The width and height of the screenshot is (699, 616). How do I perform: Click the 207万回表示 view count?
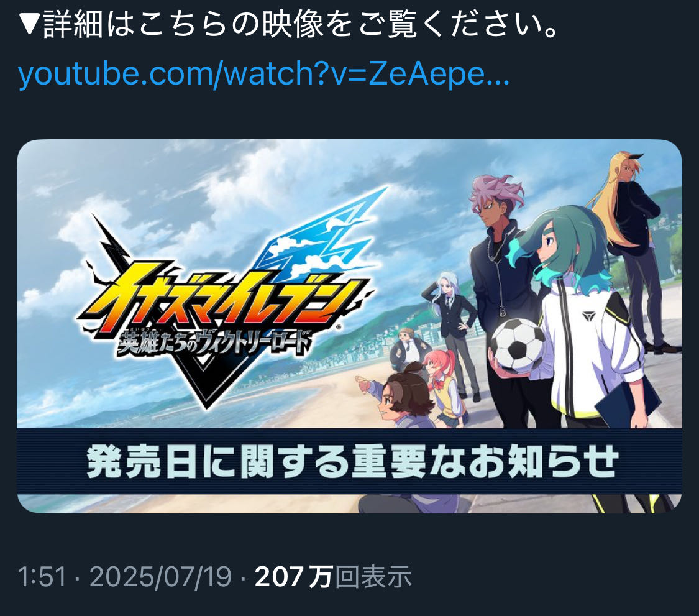(x=333, y=577)
